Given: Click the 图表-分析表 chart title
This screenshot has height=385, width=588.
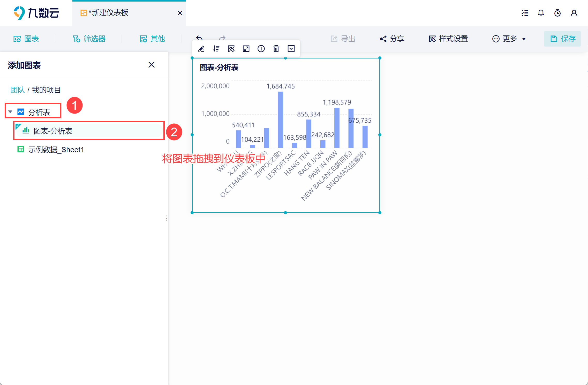Looking at the screenshot, I should tap(219, 68).
